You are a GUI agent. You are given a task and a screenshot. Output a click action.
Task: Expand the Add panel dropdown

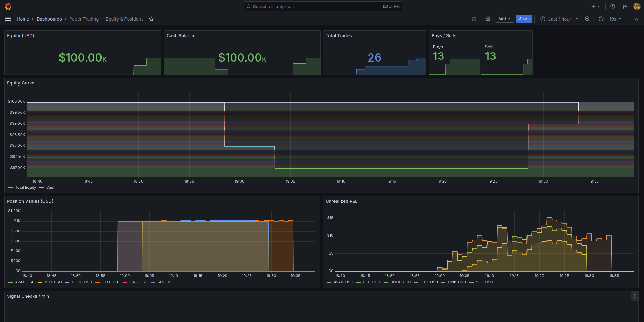(505, 19)
